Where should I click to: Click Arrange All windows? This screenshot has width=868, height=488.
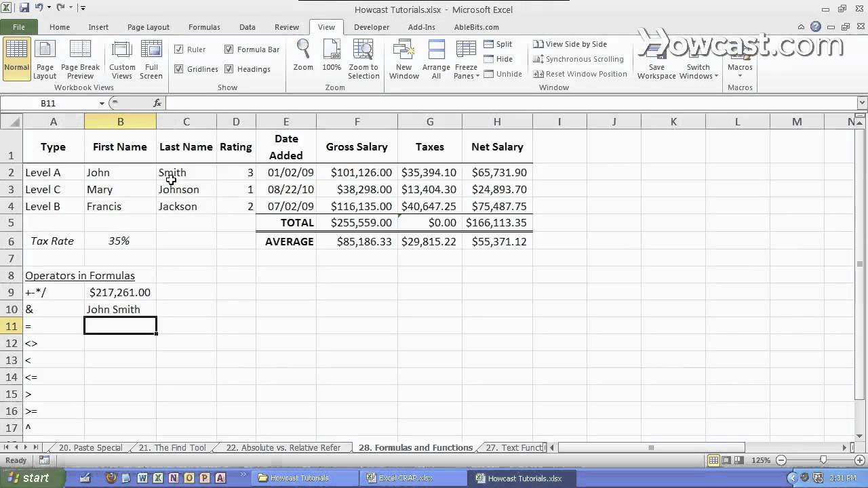click(x=436, y=59)
